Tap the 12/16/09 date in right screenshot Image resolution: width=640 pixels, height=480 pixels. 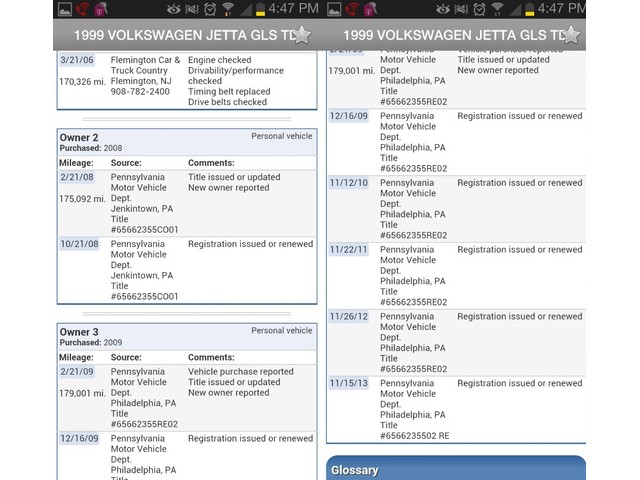coord(349,116)
